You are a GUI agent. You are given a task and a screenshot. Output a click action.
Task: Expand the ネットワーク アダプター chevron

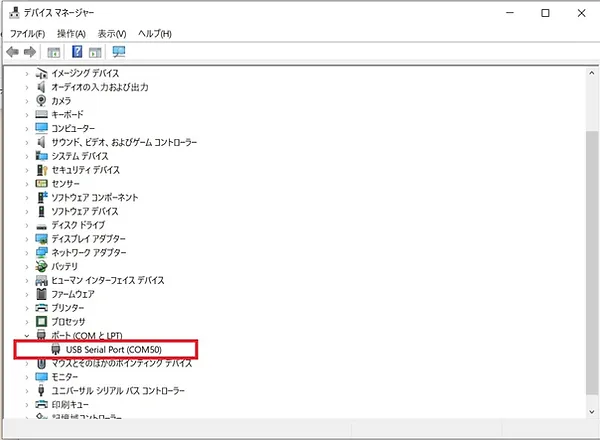click(27, 253)
